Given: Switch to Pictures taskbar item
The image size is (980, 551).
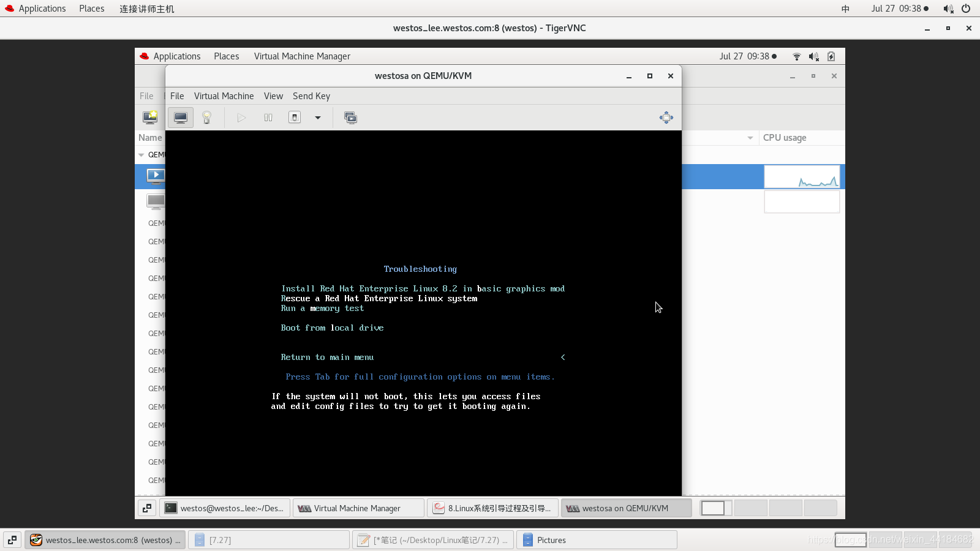Looking at the screenshot, I should point(597,540).
